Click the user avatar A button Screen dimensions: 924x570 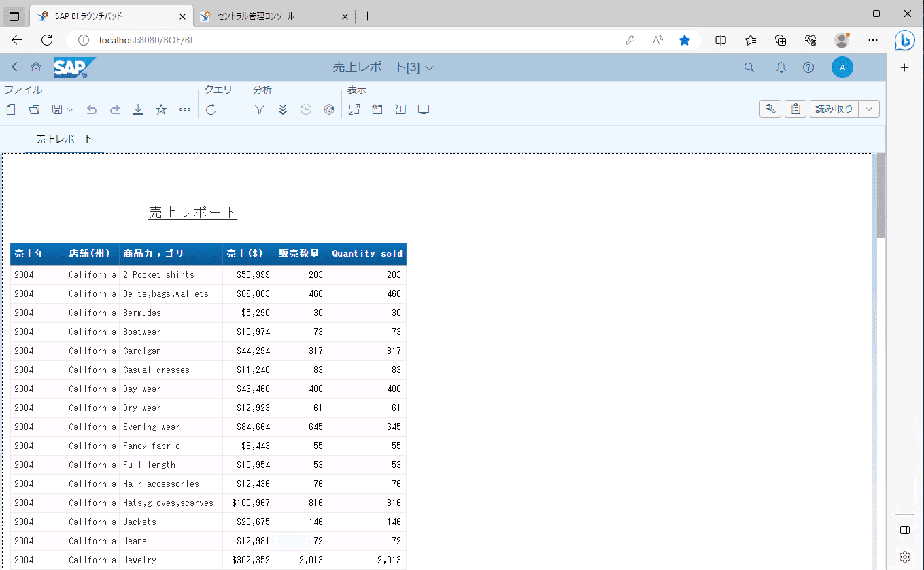click(x=842, y=67)
